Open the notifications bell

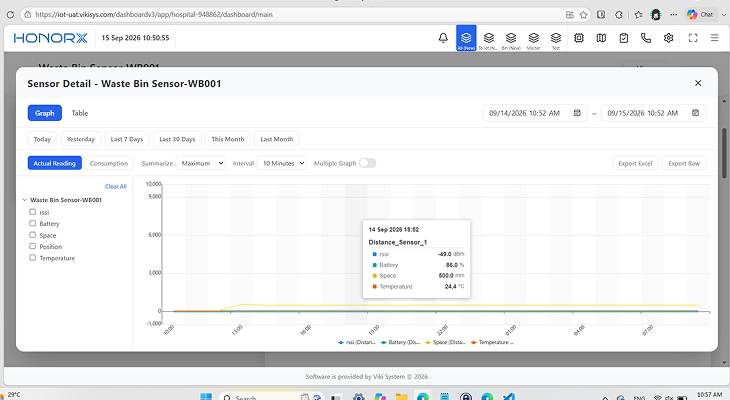click(443, 38)
